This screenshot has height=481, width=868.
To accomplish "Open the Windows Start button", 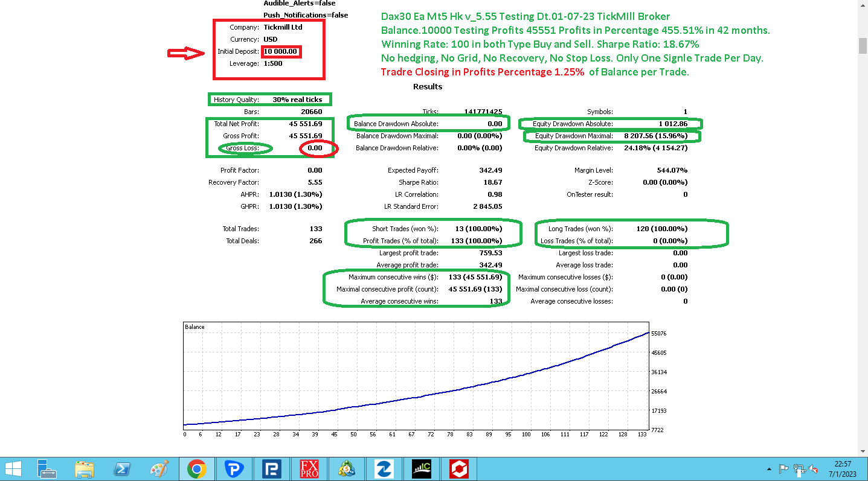I will (13, 469).
